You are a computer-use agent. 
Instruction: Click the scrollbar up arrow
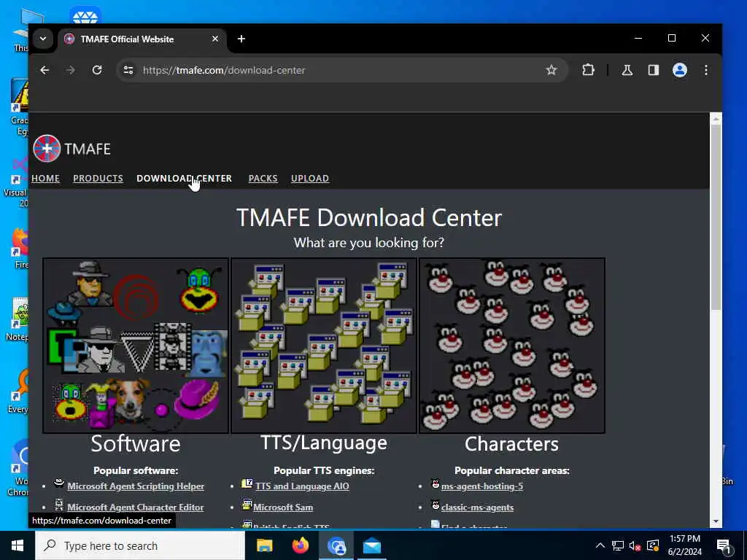[x=716, y=119]
